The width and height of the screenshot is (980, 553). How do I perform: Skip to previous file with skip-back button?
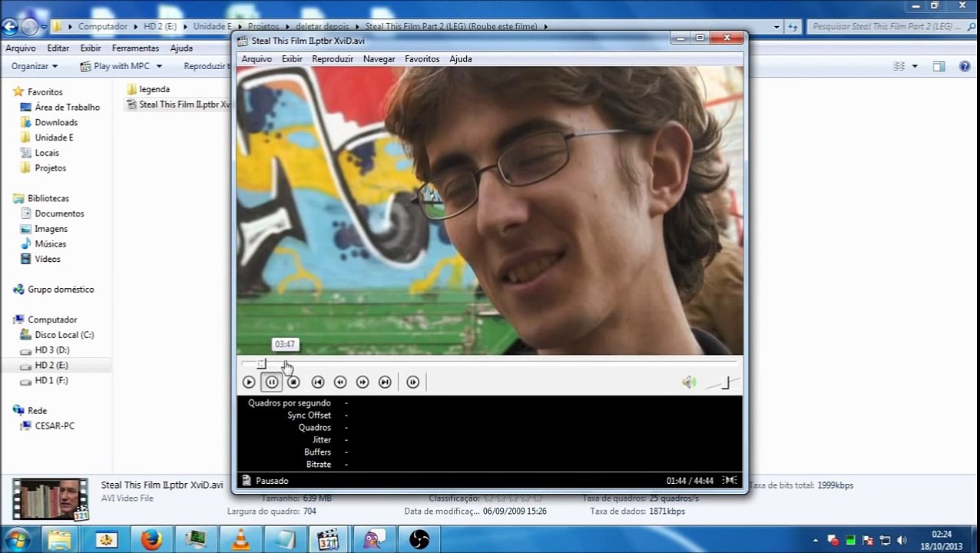[x=318, y=382]
